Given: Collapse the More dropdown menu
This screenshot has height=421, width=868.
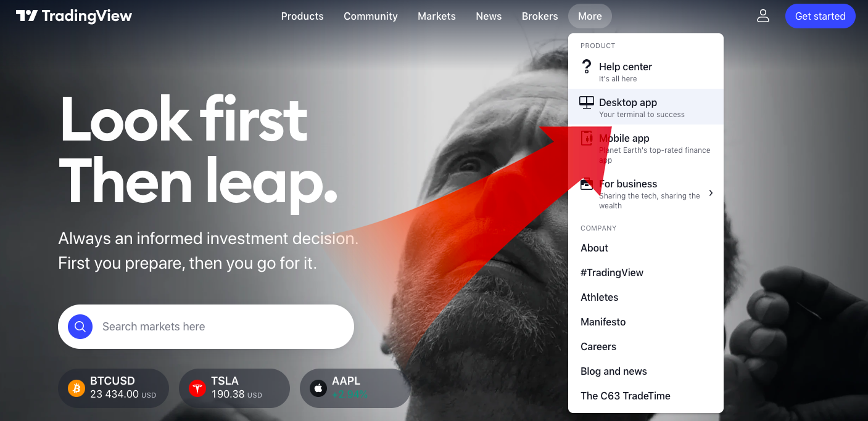Looking at the screenshot, I should [x=590, y=16].
